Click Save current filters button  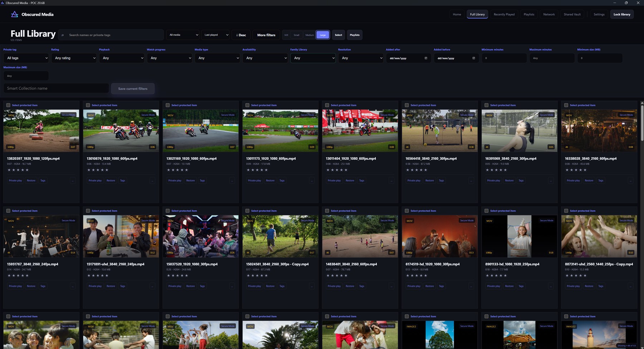coord(133,89)
